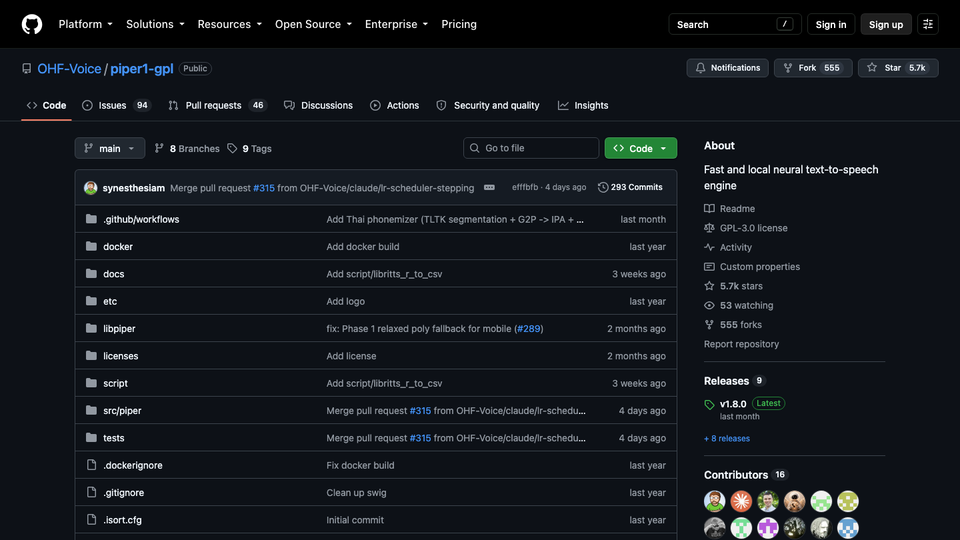Open the Insights tab
This screenshot has height=540, width=960.
583,105
